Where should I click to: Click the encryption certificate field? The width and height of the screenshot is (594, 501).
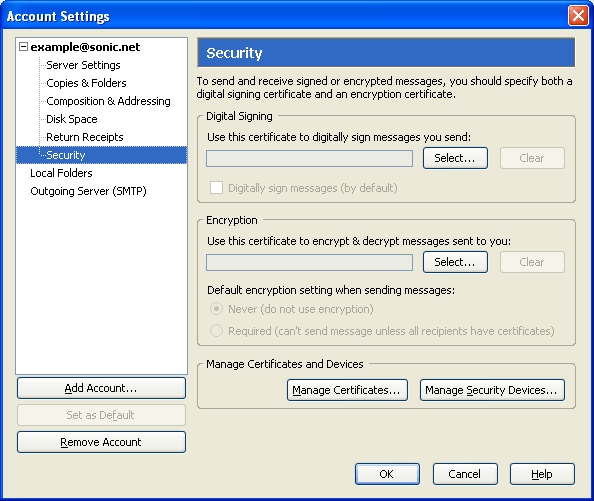tap(309, 262)
